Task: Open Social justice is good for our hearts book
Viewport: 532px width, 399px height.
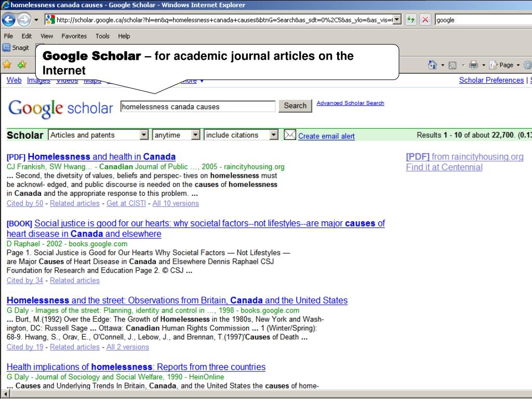Action: click(x=196, y=229)
